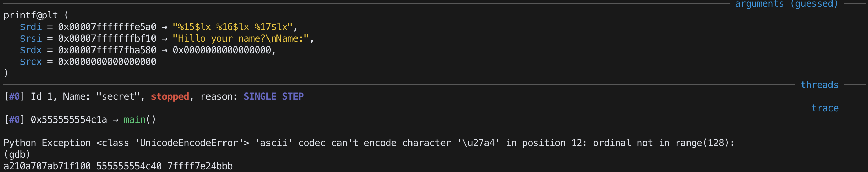Click the trace section header
868x172 pixels.
(825, 108)
